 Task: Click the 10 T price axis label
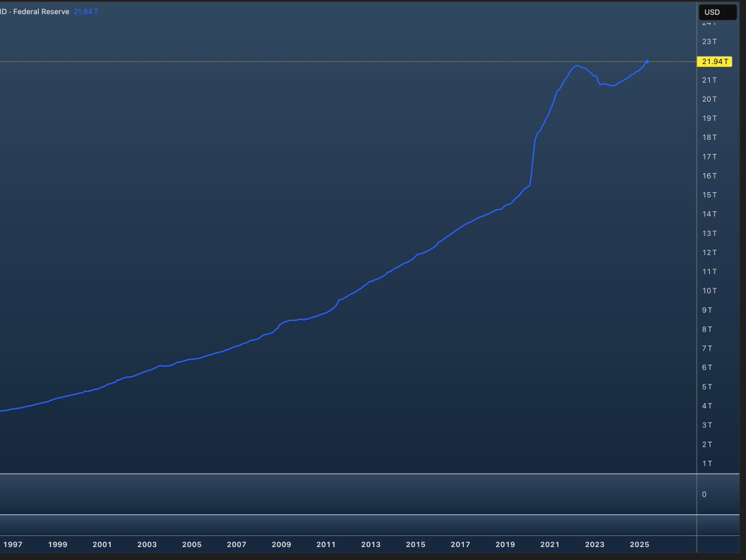[x=709, y=291]
